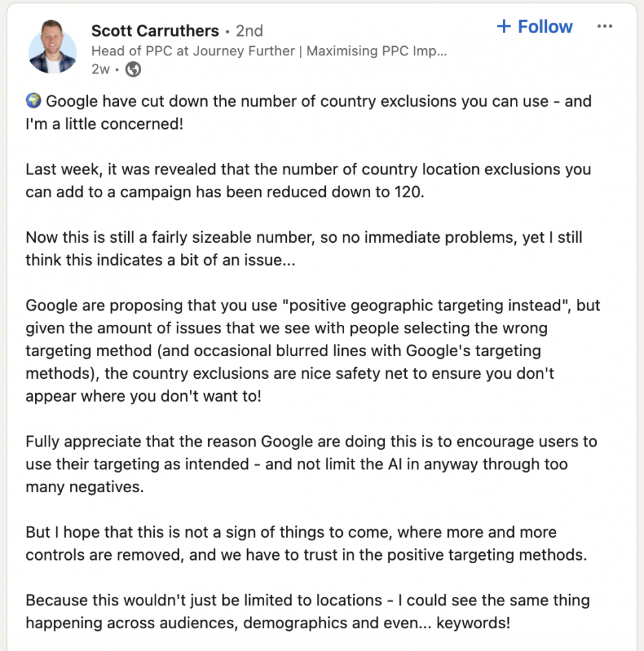
Task: Click the line "I'm a little concerned!"
Action: tap(105, 124)
